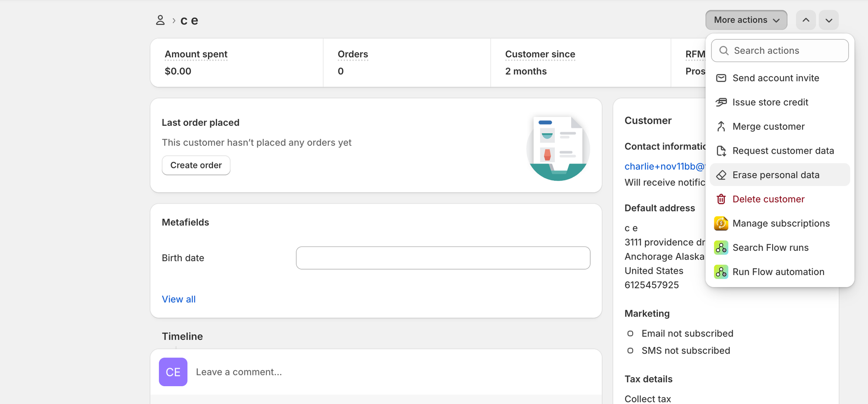Image resolution: width=868 pixels, height=404 pixels.
Task: Open the View all metafields link
Action: coord(178,299)
